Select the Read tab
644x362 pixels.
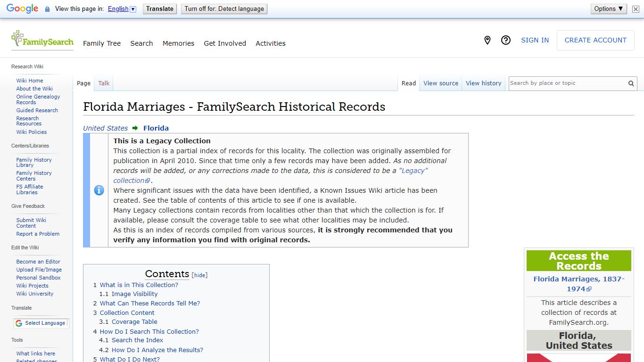click(x=409, y=83)
